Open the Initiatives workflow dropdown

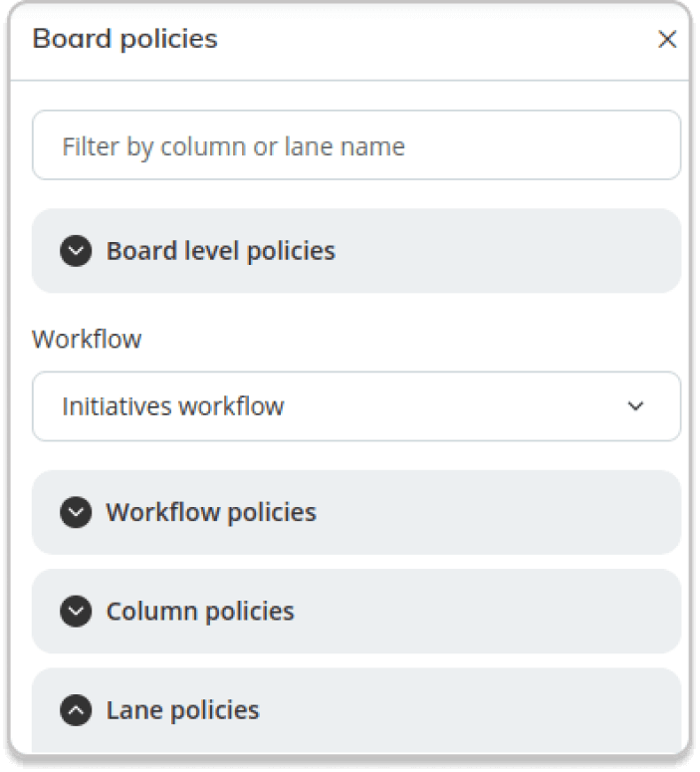(356, 406)
